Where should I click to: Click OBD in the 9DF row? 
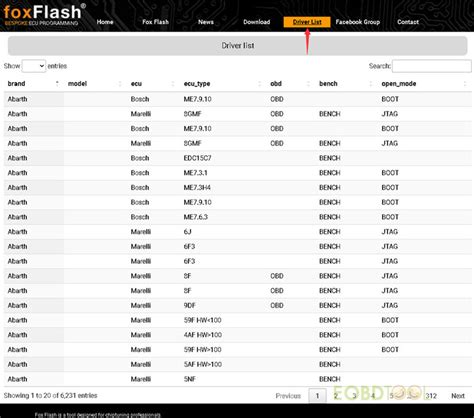pyautogui.click(x=277, y=305)
